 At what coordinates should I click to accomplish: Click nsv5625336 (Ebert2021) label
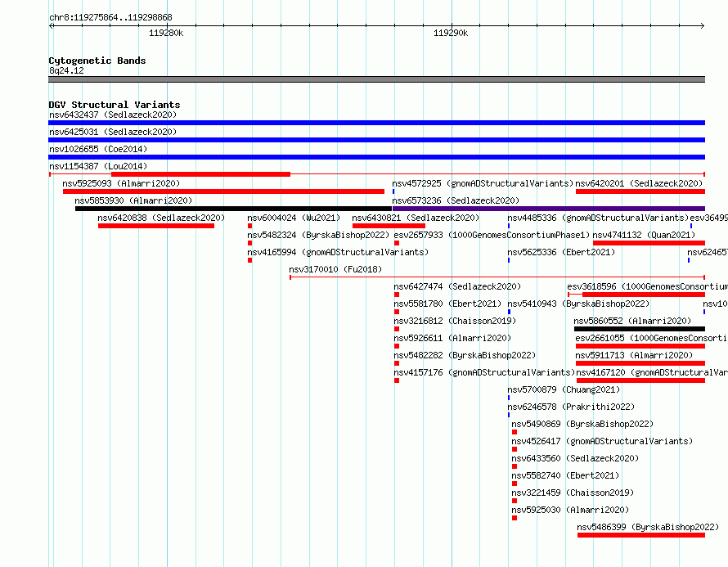[x=561, y=252]
